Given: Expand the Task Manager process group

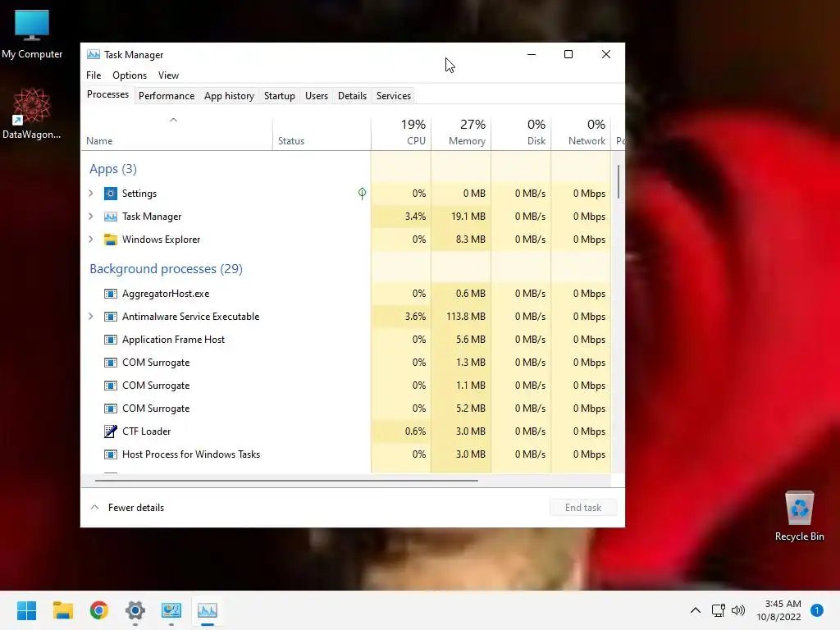Looking at the screenshot, I should pos(91,217).
